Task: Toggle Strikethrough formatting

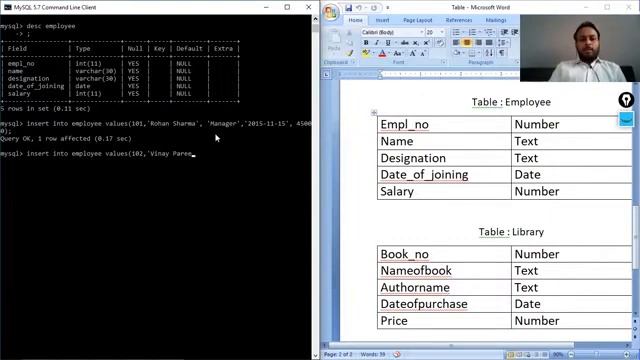Action: pyautogui.click(x=404, y=43)
